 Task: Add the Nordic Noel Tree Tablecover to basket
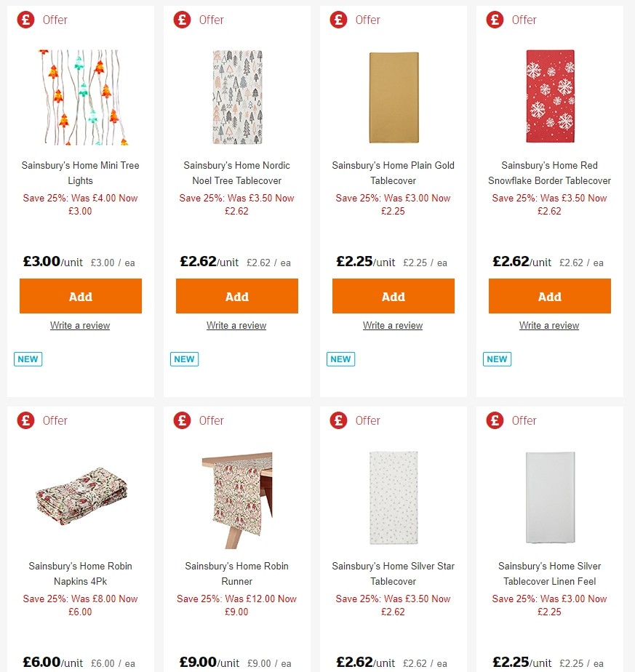236,296
